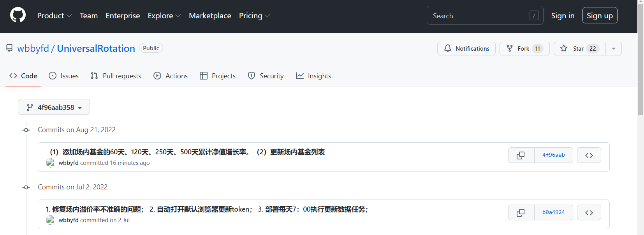The height and width of the screenshot is (235, 644).
Task: Browse repository at commit 4f96aab
Action: [589, 155]
